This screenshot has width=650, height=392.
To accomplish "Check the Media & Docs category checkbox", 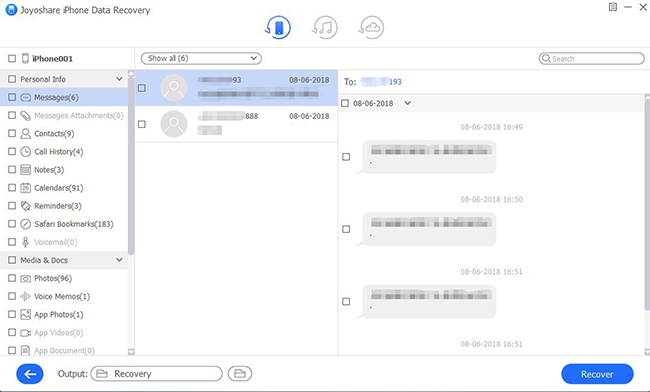I will [12, 260].
